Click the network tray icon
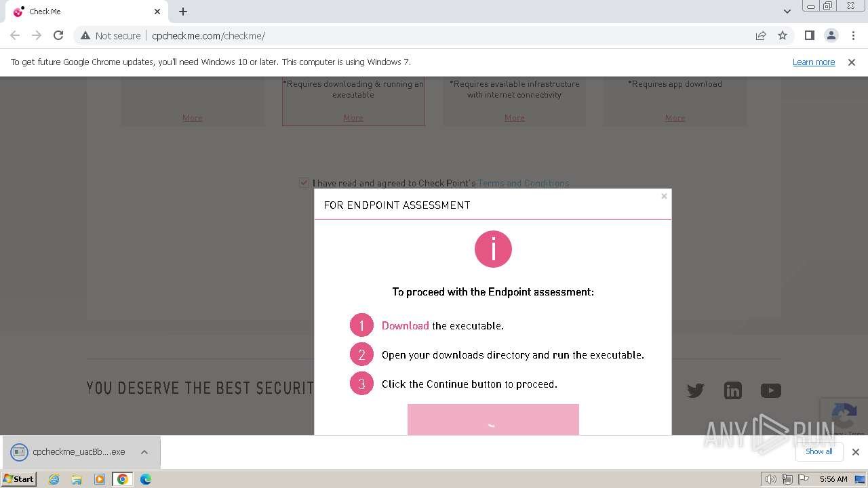This screenshot has width=868, height=488. pyautogui.click(x=787, y=479)
